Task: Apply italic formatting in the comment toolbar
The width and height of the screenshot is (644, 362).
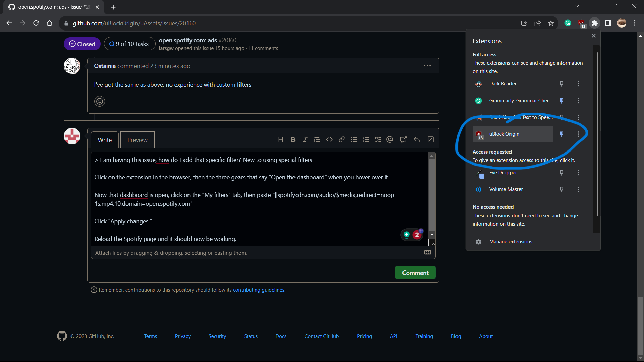Action: (305, 139)
